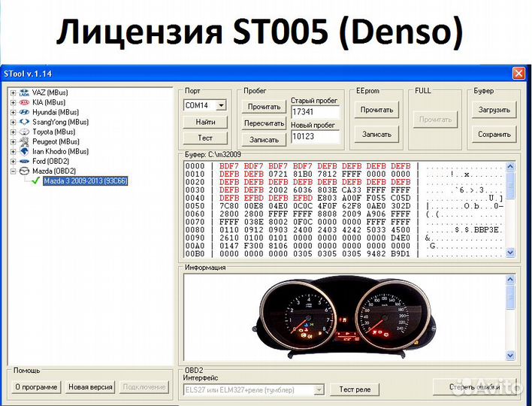Select the Toyota (MBus) tree label

[x=53, y=132]
